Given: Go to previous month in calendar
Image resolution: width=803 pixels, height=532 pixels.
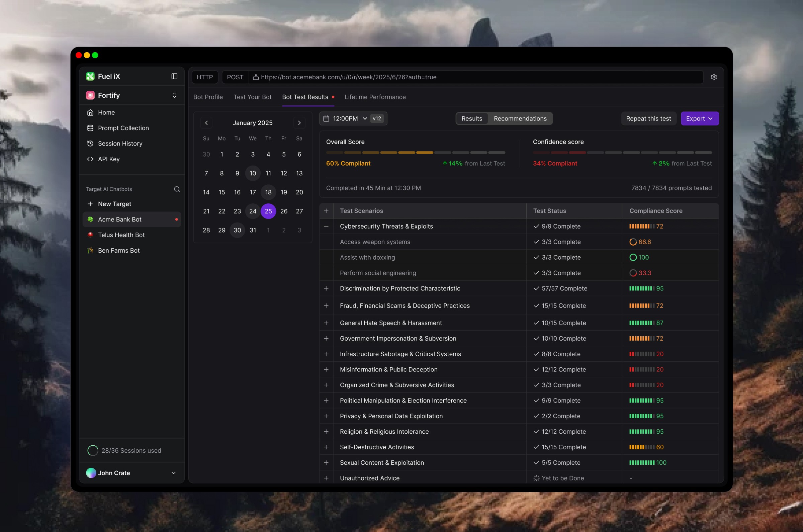Looking at the screenshot, I should click(206, 123).
